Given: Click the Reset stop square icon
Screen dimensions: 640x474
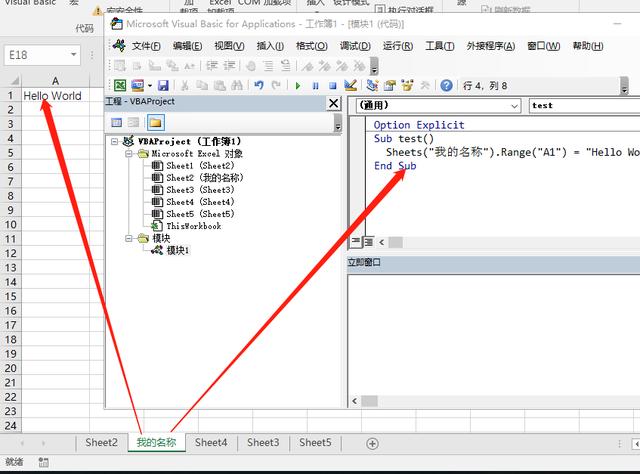Looking at the screenshot, I should (x=333, y=86).
